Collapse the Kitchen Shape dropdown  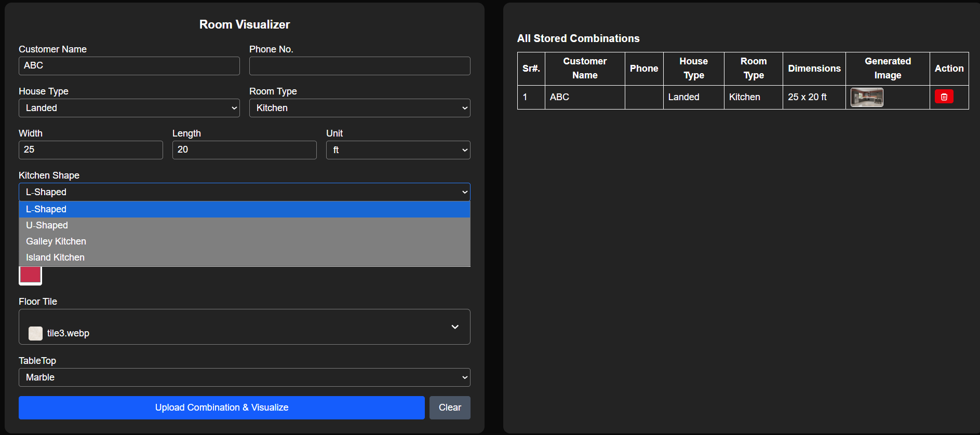244,192
